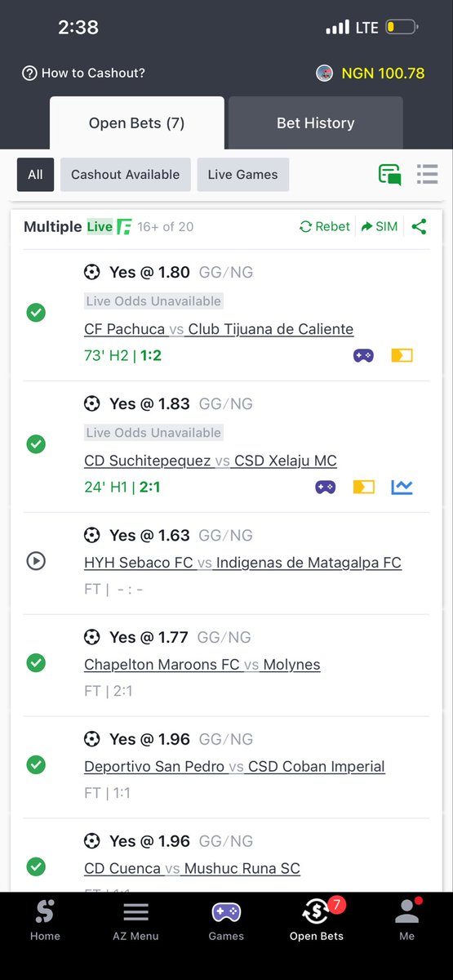Tap the SIM button
Image resolution: width=453 pixels, height=980 pixels.
[380, 226]
